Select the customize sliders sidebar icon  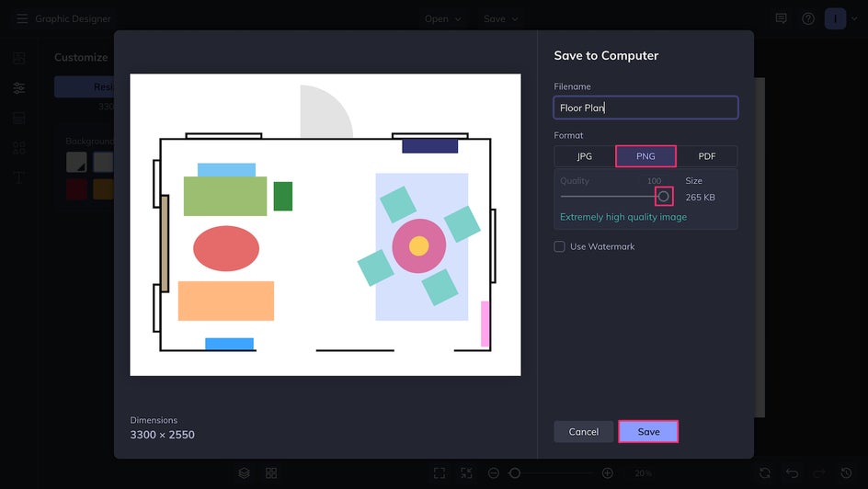(19, 88)
